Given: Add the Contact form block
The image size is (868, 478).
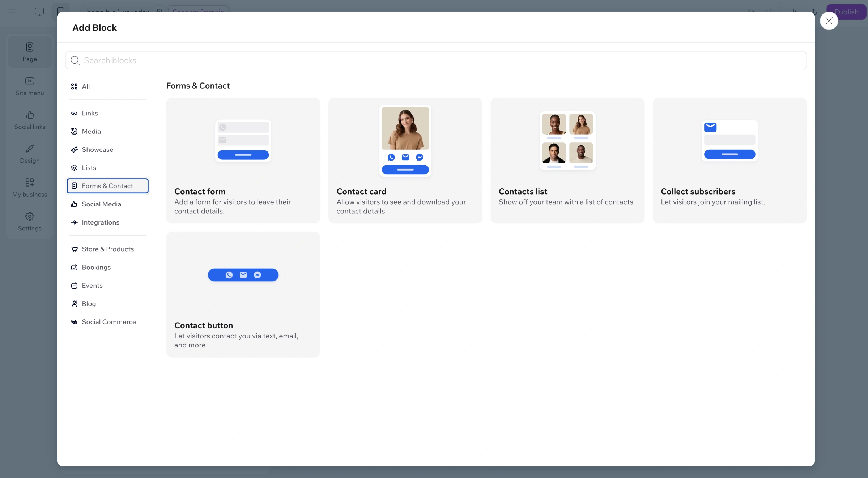Looking at the screenshot, I should pos(243,161).
